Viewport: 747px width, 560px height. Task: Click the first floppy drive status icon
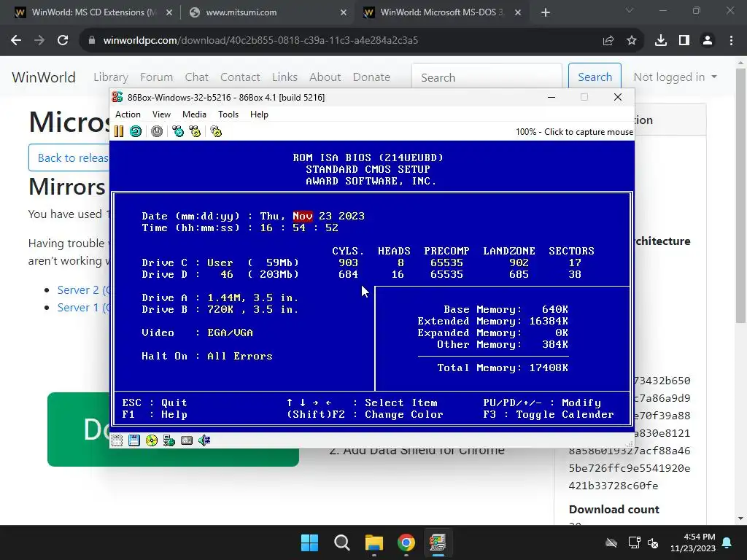(x=117, y=440)
